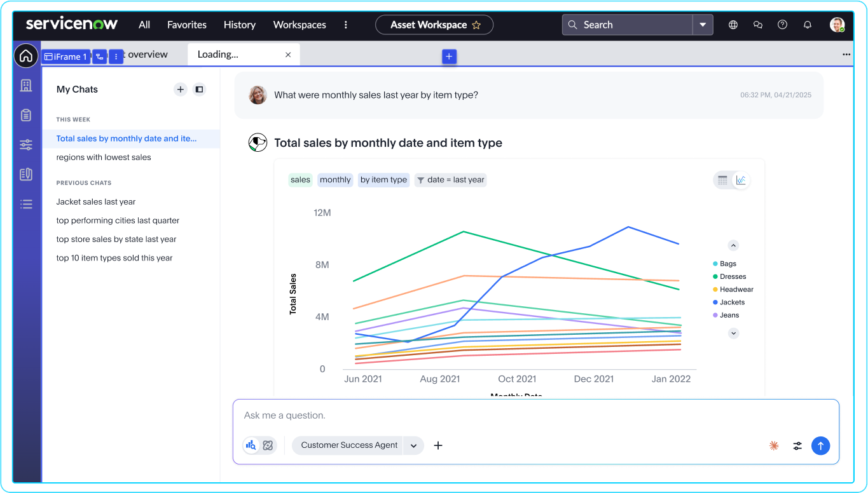This screenshot has height=493, width=868.
Task: Open the building icon in left sidebar
Action: pyautogui.click(x=26, y=86)
